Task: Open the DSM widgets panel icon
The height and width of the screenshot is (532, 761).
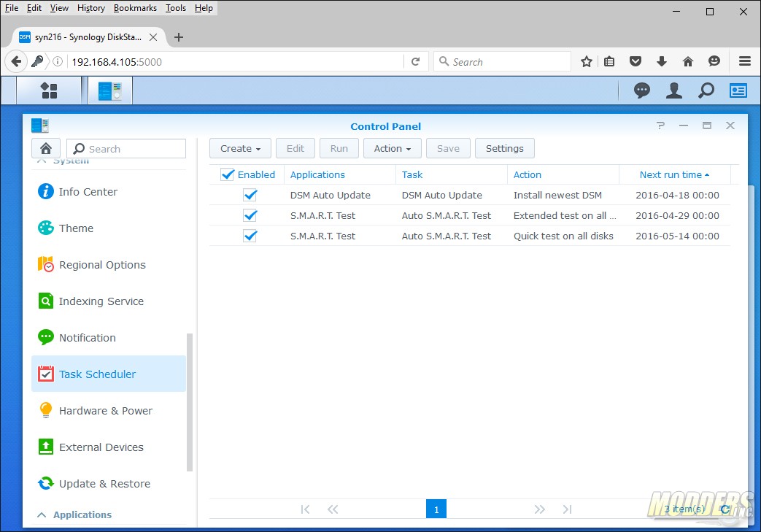Action: click(738, 90)
